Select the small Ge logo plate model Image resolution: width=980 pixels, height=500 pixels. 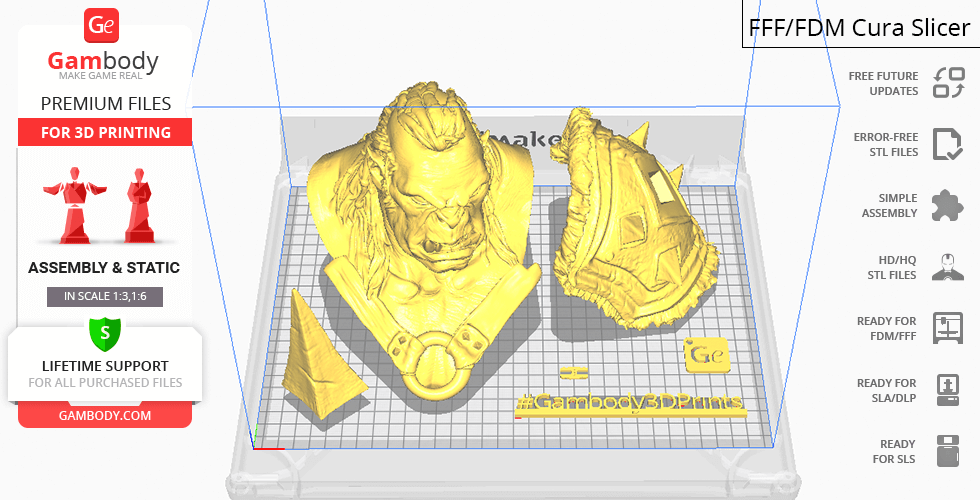706,355
